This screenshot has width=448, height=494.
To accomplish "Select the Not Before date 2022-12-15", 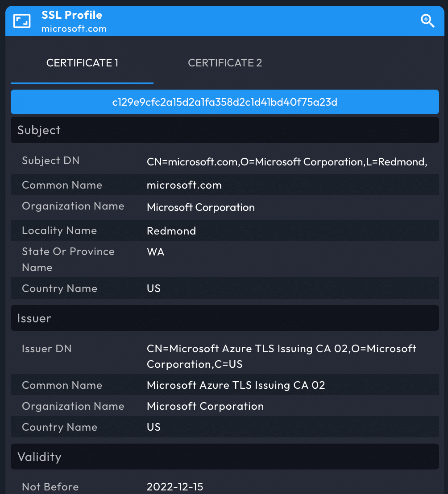I will point(175,487).
